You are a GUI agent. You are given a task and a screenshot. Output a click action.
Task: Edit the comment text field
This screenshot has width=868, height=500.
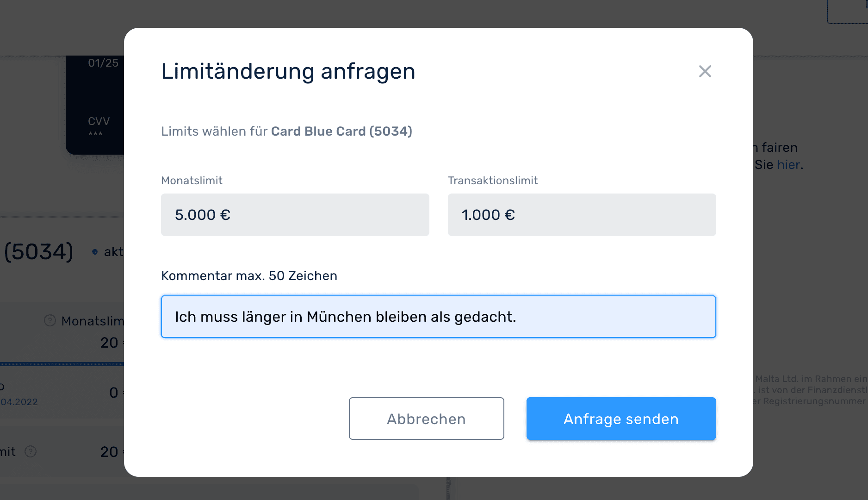pyautogui.click(x=438, y=317)
